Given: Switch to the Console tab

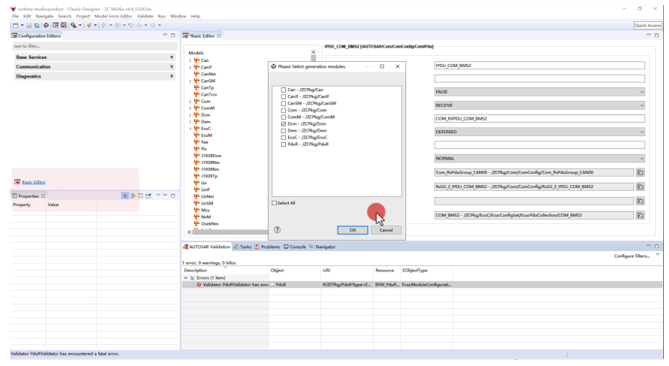Looking at the screenshot, I should (x=295, y=247).
